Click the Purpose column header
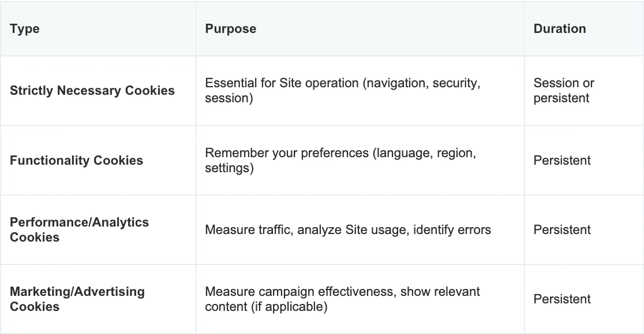The width and height of the screenshot is (644, 334). click(x=230, y=29)
